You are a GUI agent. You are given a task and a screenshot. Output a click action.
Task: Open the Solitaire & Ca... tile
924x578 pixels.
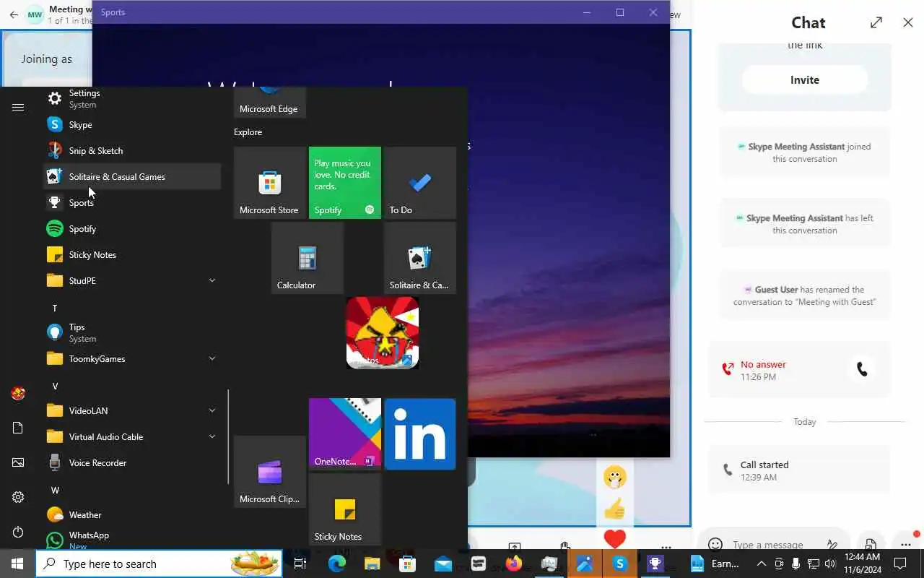pyautogui.click(x=420, y=258)
